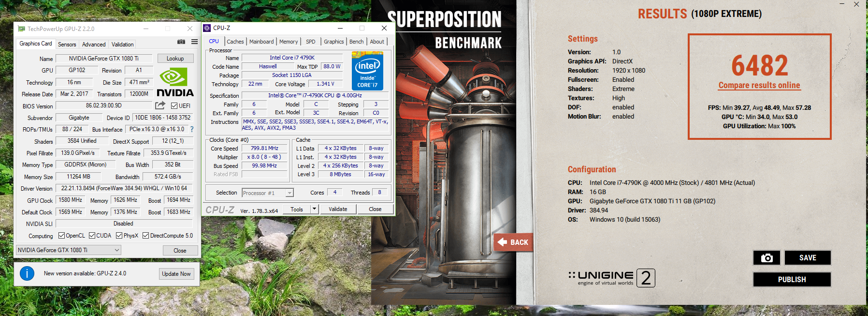Close the Superposition window with the X
The image size is (868, 316).
pos(856,4)
